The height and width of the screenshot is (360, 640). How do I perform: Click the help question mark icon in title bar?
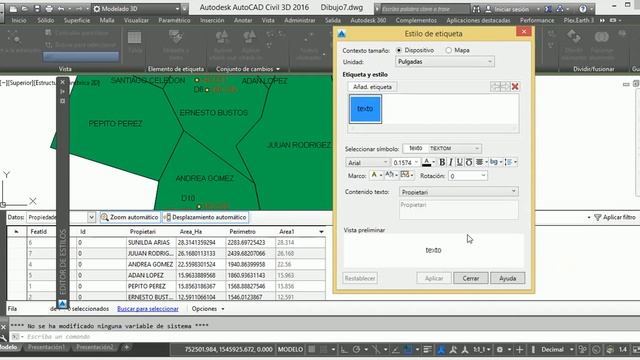point(583,9)
